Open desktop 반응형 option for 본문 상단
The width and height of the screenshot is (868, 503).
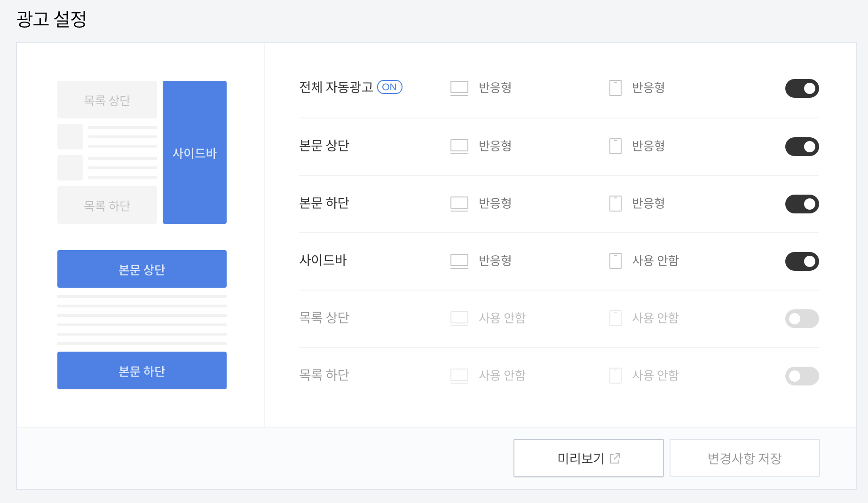click(x=495, y=146)
